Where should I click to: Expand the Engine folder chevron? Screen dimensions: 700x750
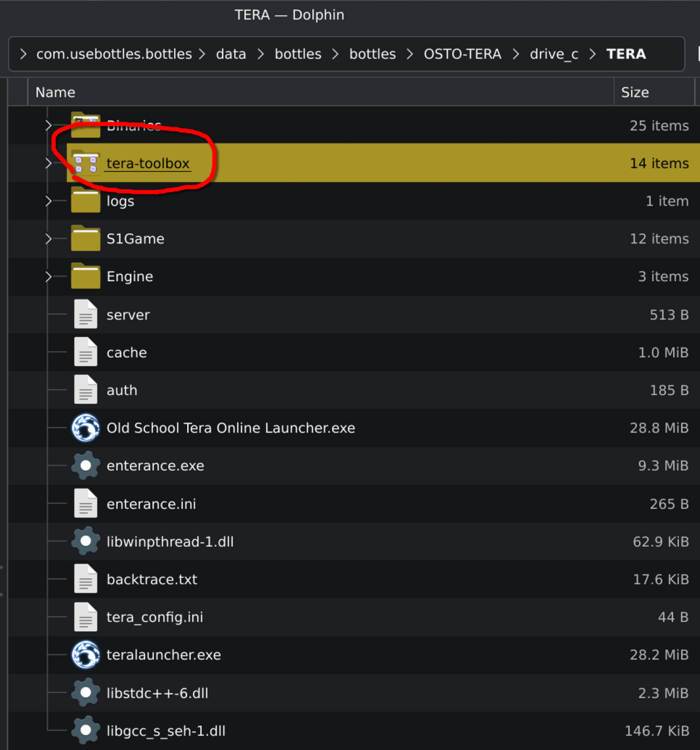coord(49,276)
